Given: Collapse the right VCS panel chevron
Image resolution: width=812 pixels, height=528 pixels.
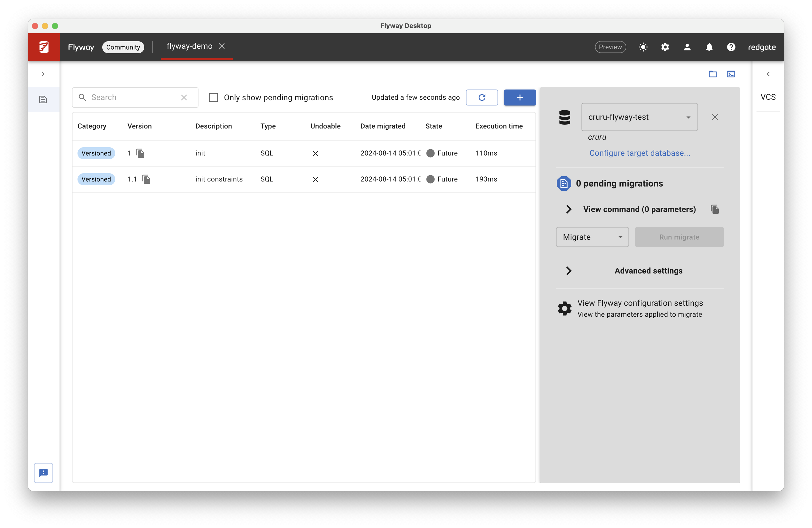Looking at the screenshot, I should (x=768, y=74).
